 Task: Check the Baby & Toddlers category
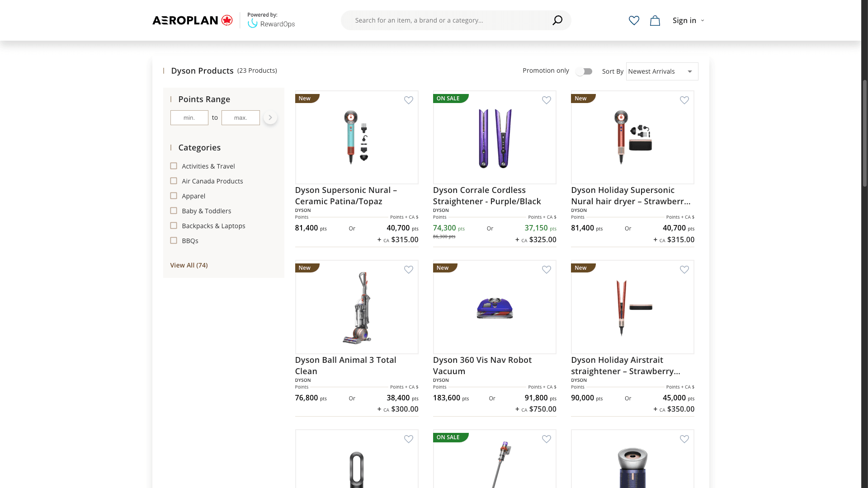click(x=174, y=211)
